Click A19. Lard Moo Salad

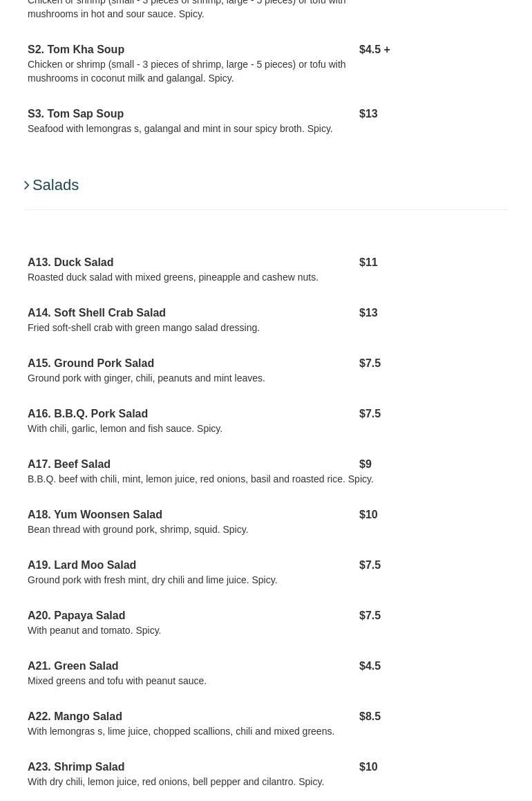tap(82, 565)
